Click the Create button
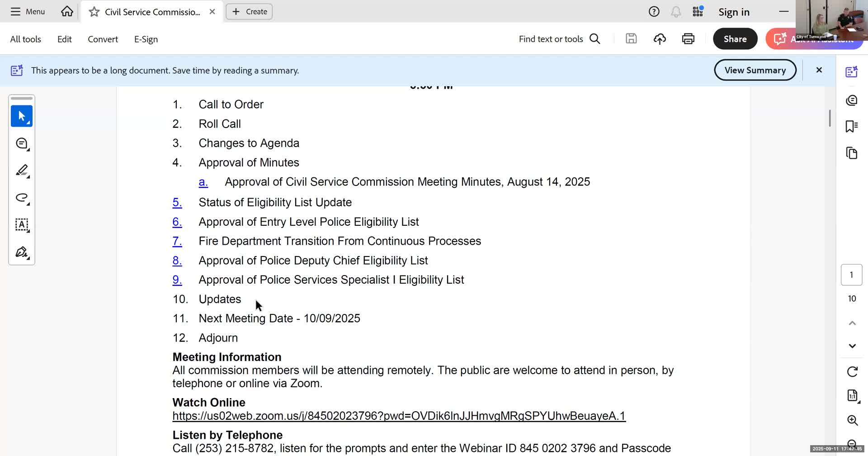Screen dimensions: 868x456 point(250,12)
